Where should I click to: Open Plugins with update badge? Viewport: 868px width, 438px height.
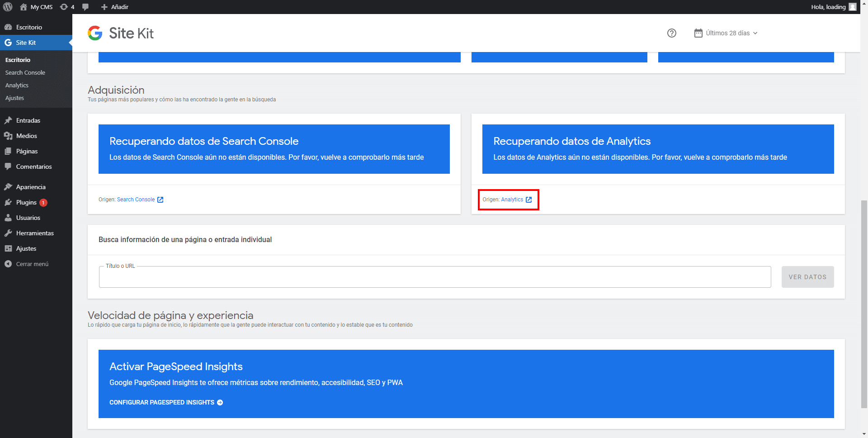tap(36, 202)
